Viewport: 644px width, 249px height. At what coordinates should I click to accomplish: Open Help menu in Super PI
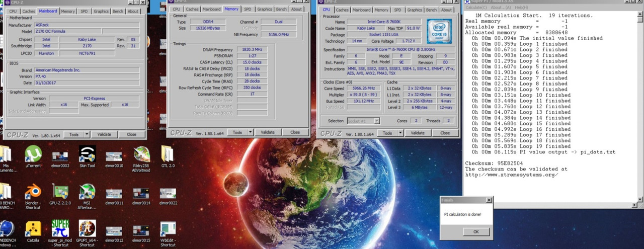(x=522, y=8)
